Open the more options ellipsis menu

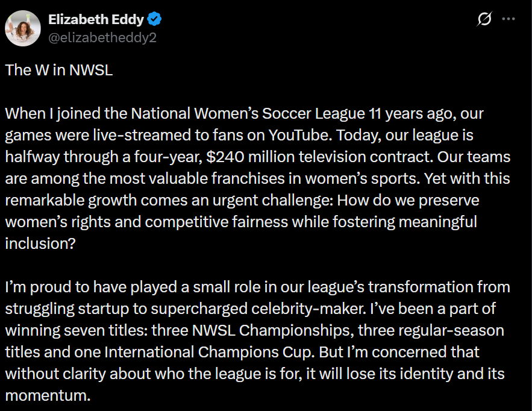tap(509, 19)
